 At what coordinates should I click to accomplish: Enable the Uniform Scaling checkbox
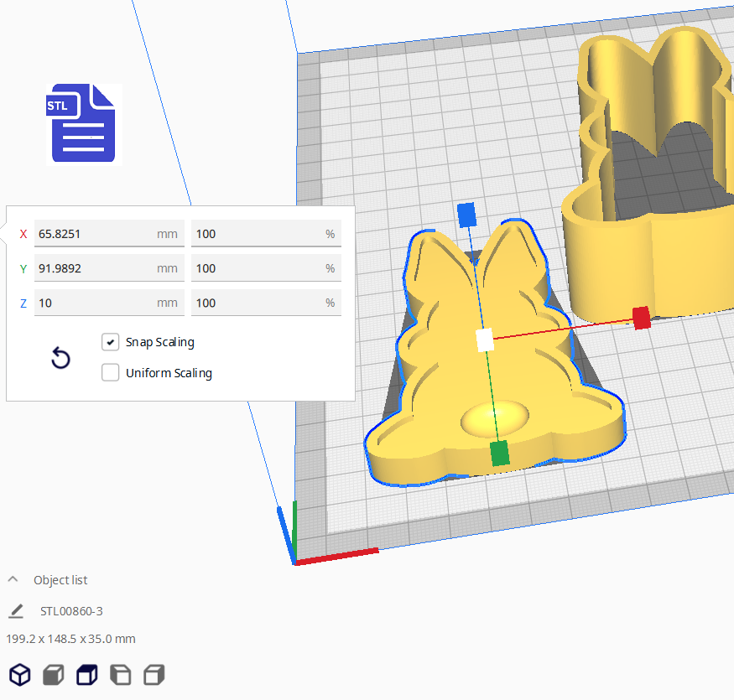click(x=110, y=373)
